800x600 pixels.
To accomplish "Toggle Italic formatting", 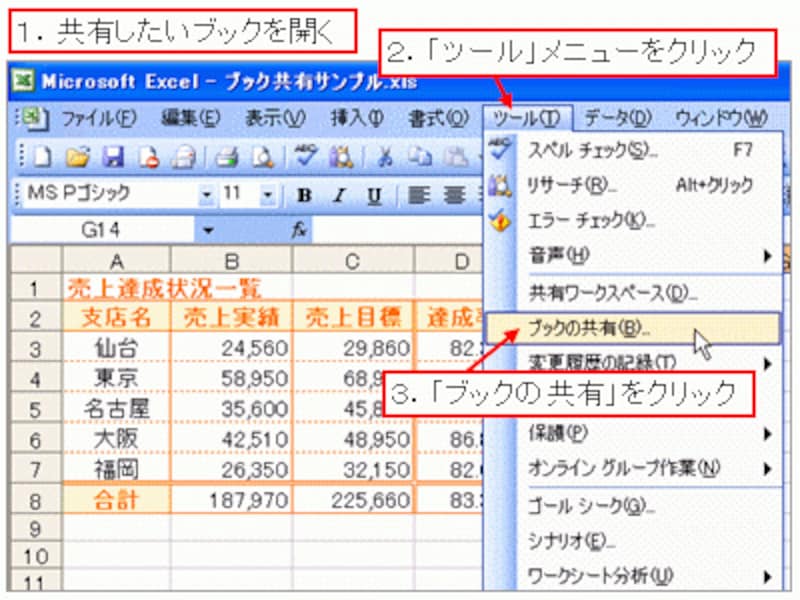I will click(339, 195).
